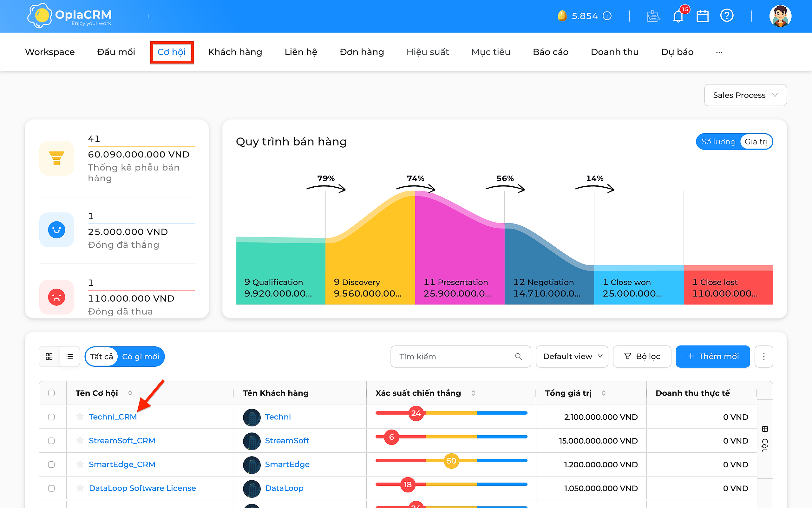Tick the DataLoop Software License row checkbox
This screenshot has width=812, height=508.
click(51, 488)
